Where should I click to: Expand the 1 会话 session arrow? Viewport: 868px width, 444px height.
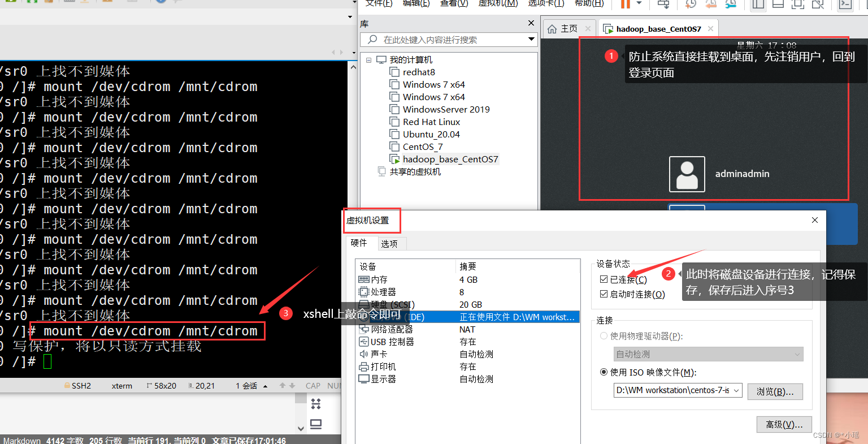265,386
